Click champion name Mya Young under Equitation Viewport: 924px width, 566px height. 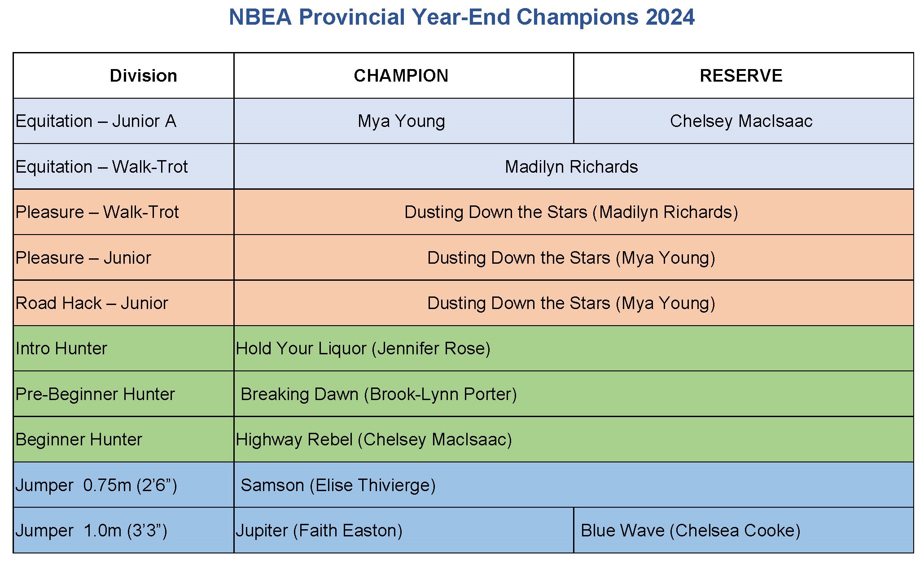pyautogui.click(x=401, y=121)
